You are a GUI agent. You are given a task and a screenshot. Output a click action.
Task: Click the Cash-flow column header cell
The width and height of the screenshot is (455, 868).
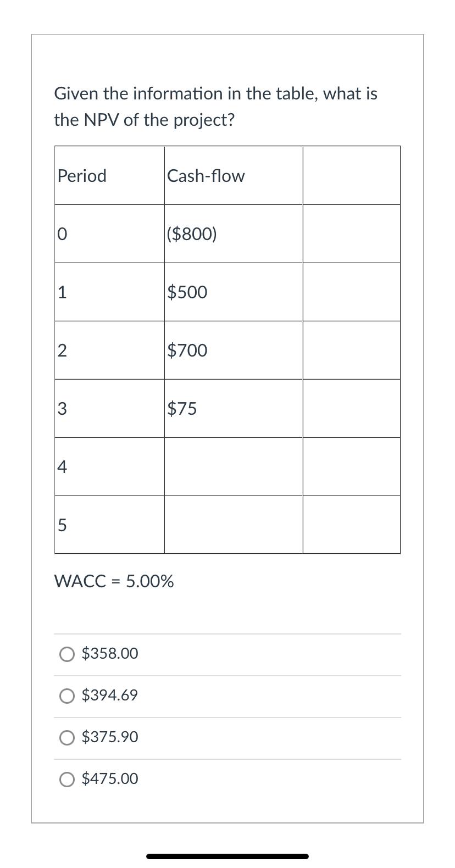click(233, 175)
